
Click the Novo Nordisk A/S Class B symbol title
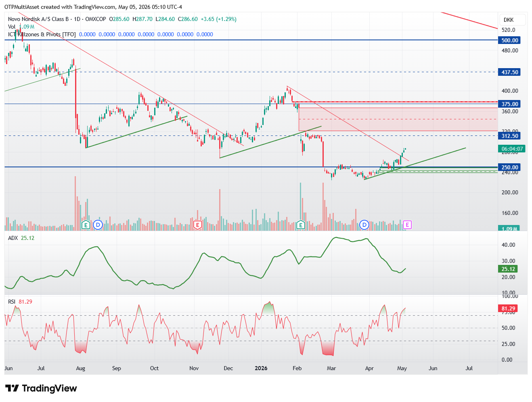38,19
